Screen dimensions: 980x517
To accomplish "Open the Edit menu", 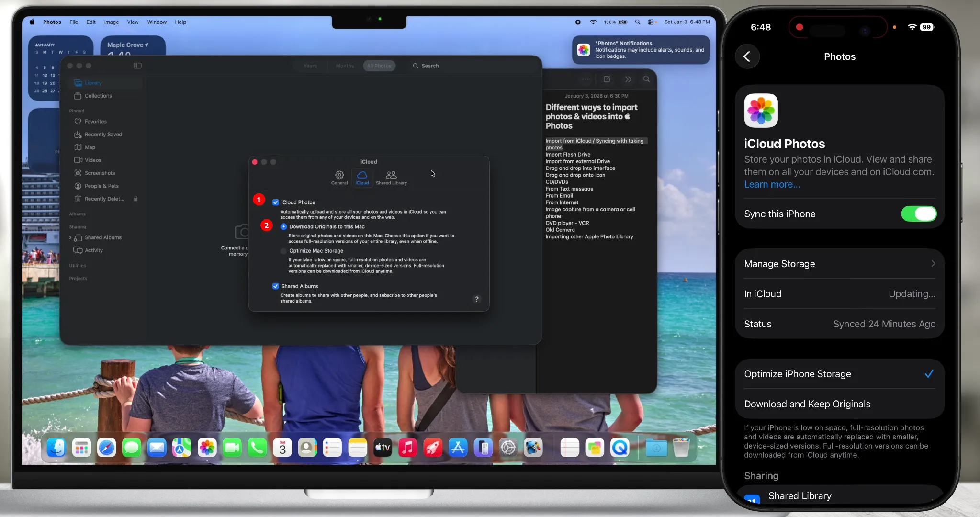I will (91, 22).
